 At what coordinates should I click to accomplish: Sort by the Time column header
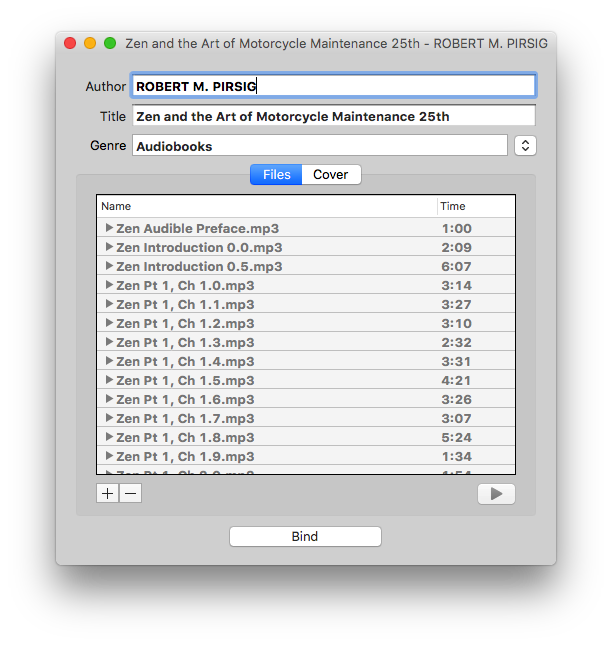(x=476, y=206)
